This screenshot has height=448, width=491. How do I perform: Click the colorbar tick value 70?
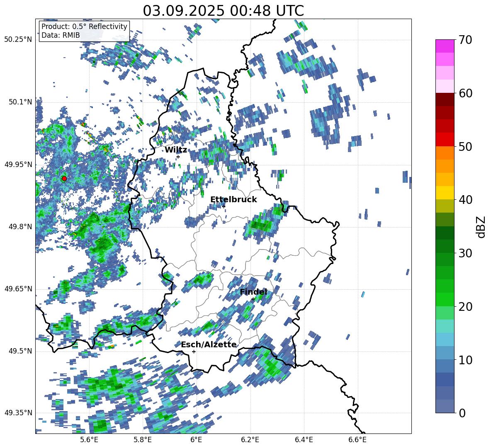(465, 40)
